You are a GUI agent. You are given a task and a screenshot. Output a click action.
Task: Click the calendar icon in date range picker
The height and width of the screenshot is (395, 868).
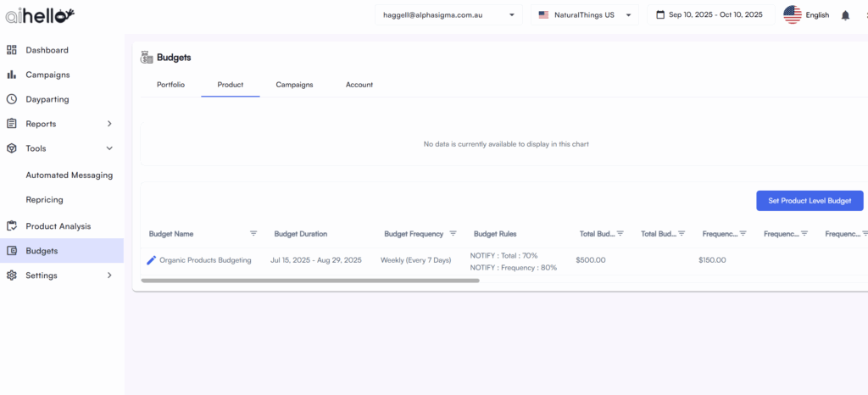coord(660,15)
